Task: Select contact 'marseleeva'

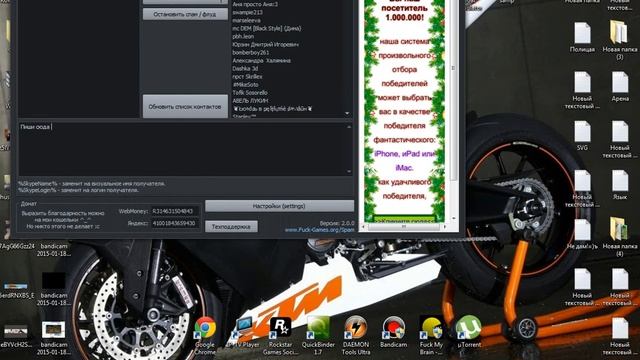Action: (247, 20)
